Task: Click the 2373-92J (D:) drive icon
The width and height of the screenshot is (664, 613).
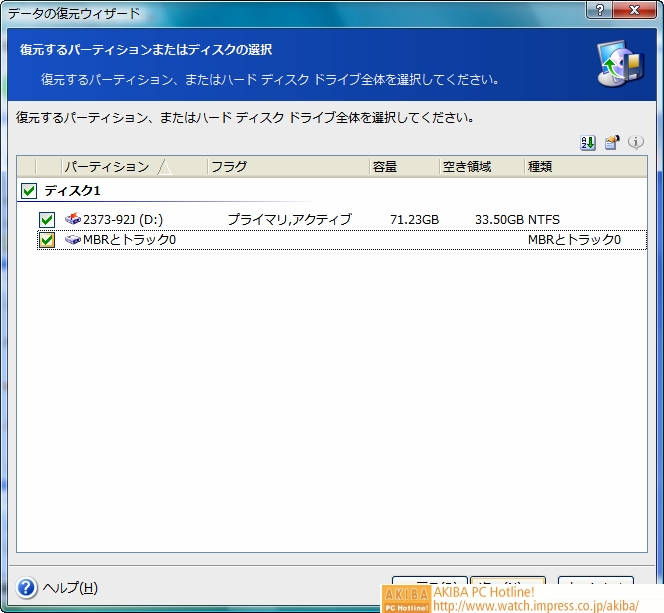Action: tap(73, 219)
